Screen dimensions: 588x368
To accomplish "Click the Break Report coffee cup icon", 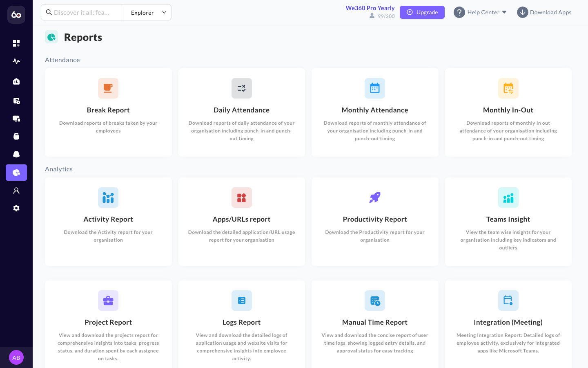I will pos(108,88).
